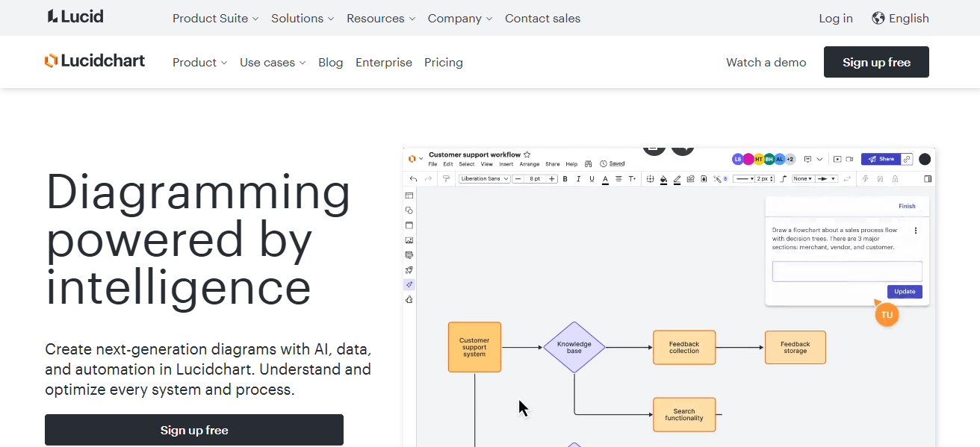The height and width of the screenshot is (447, 980).
Task: Open the Edit menu in demo
Action: point(448,164)
